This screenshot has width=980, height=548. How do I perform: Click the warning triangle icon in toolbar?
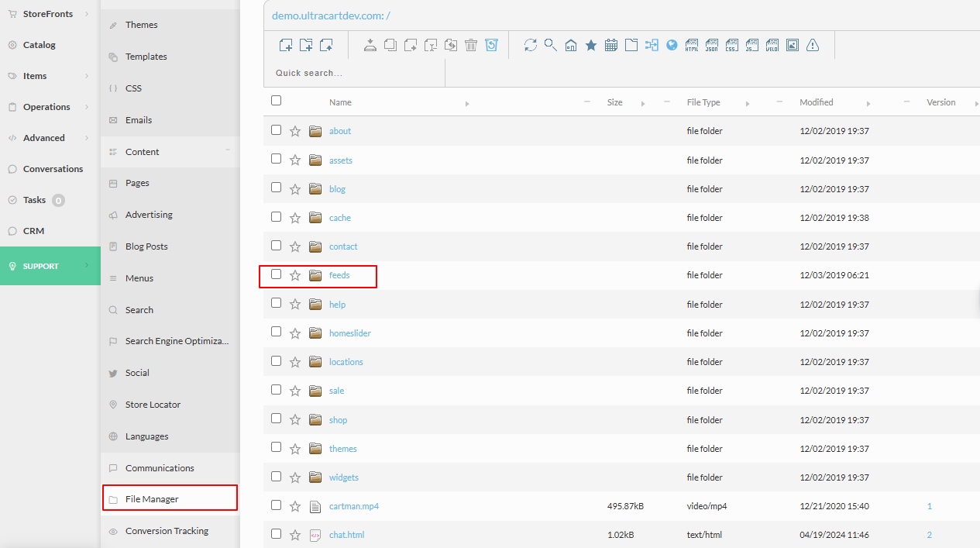pyautogui.click(x=813, y=45)
